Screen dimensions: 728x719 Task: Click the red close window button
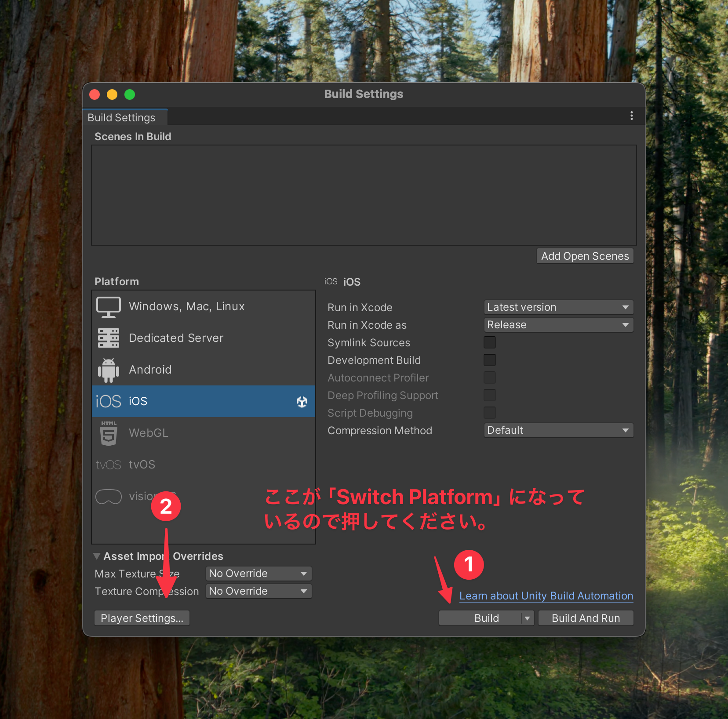[95, 94]
